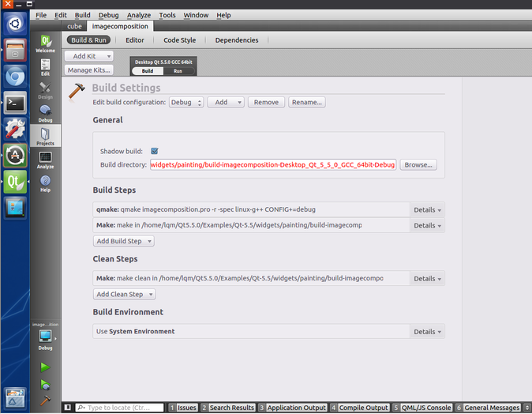Toggle Run in Desktop Qt kit selector

point(179,71)
